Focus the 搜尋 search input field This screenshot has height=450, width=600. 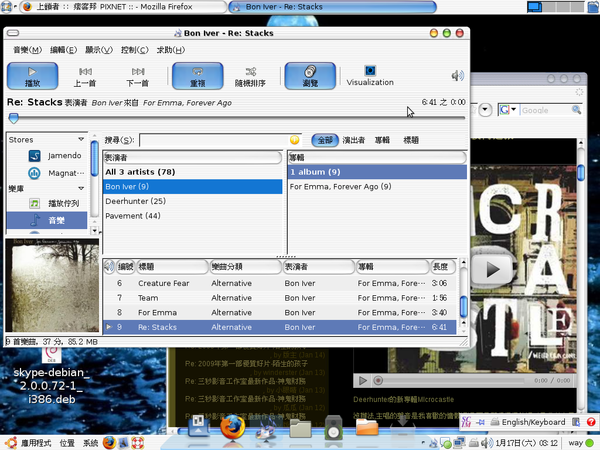pyautogui.click(x=214, y=140)
